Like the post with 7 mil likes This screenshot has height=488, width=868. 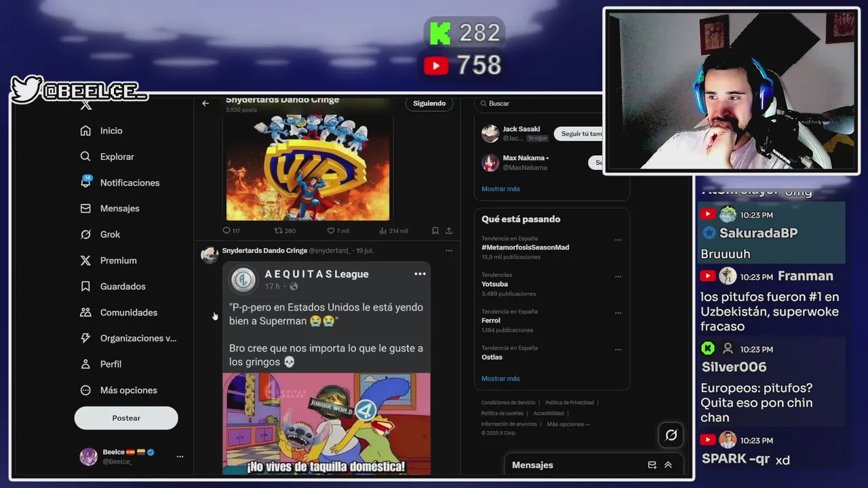[x=331, y=231]
